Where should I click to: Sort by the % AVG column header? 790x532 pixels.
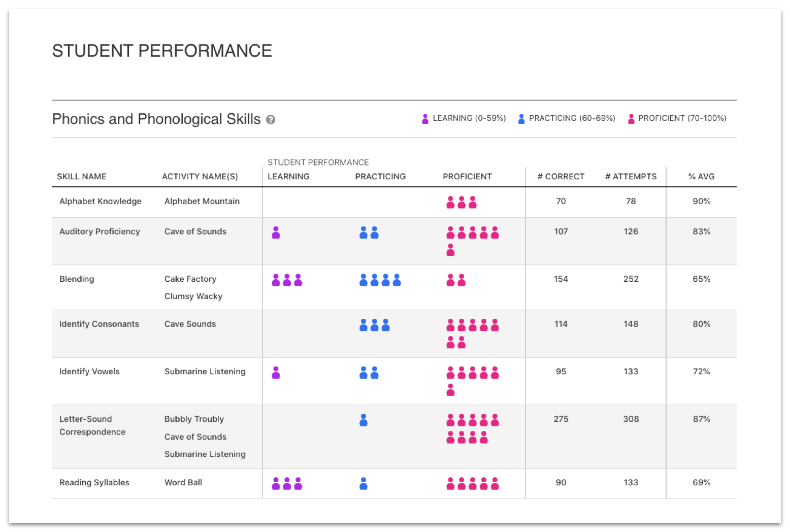click(x=701, y=177)
